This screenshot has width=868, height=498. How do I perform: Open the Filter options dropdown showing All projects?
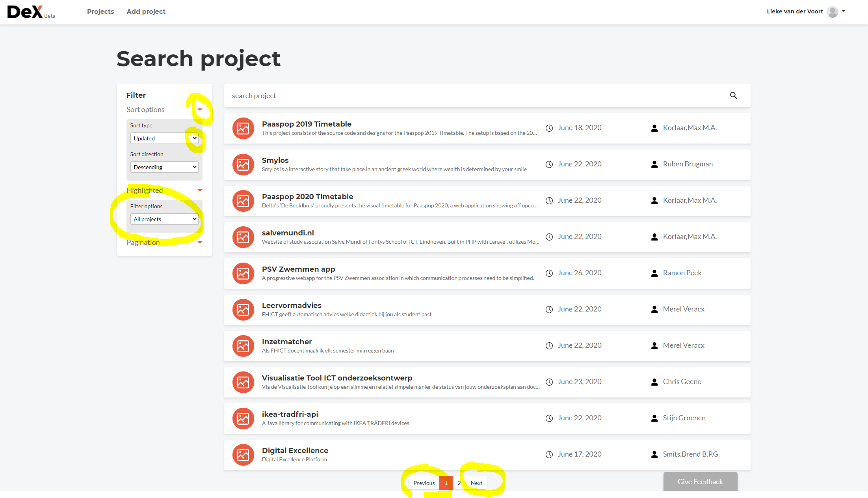click(x=164, y=219)
